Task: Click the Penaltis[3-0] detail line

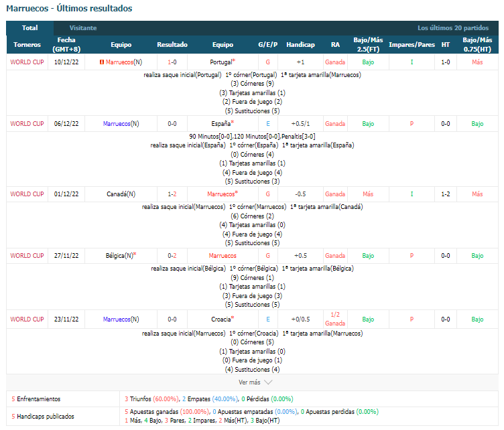Action: (x=298, y=136)
